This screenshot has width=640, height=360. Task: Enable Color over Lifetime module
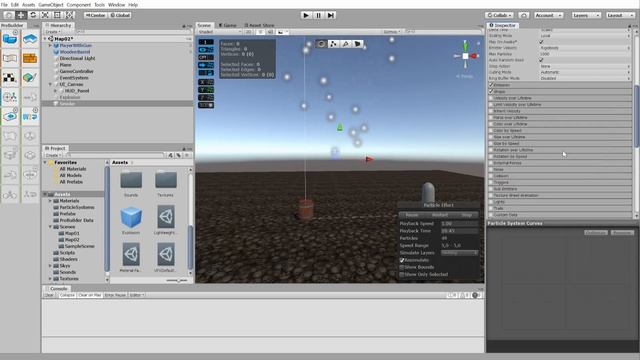(x=491, y=124)
